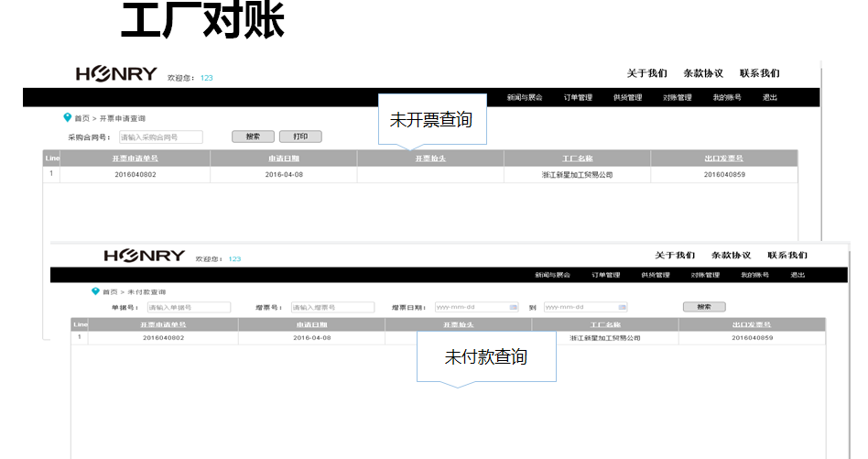Open 我的账号 in the 开票申请查询 page nav bar
The height and width of the screenshot is (459, 868).
point(727,97)
